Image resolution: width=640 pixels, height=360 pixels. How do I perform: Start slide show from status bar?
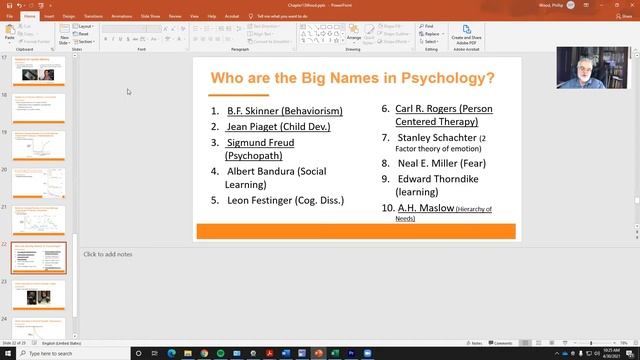565,343
